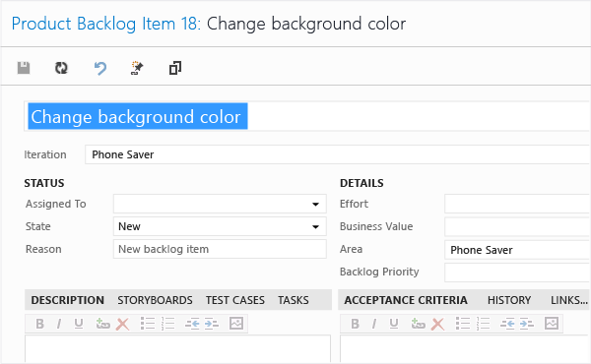Click inside the Description text area
This screenshot has height=364, width=591.
coord(177,349)
